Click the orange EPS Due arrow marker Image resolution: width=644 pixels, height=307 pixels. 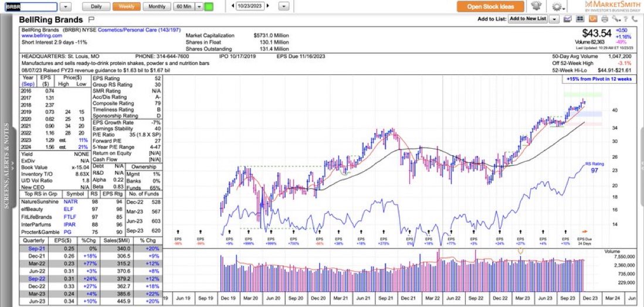pos(585,231)
